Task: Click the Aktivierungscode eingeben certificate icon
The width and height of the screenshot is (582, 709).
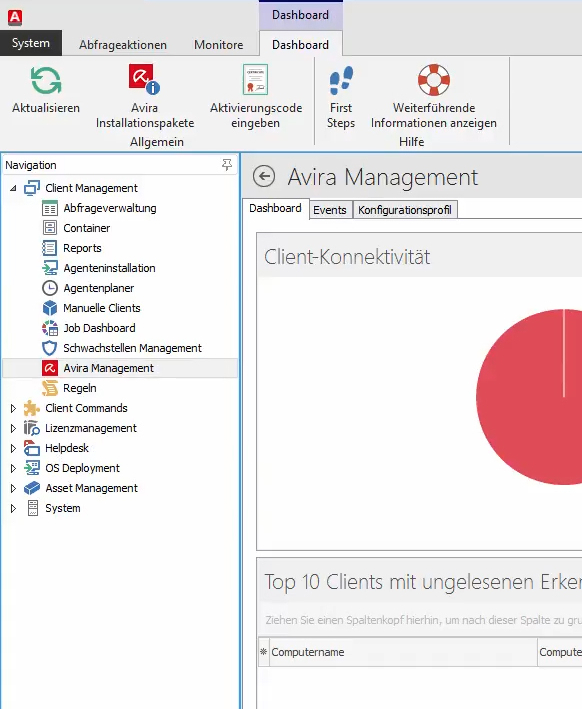Action: click(256, 79)
